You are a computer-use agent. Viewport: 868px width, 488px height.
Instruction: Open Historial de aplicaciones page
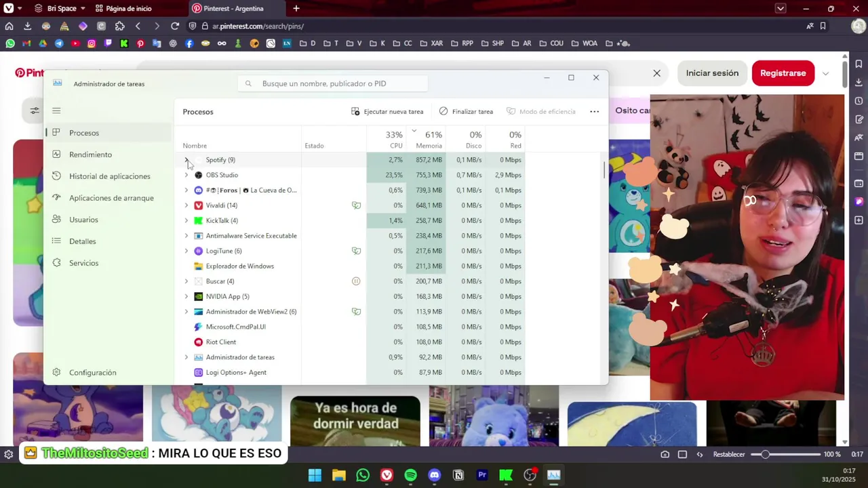click(108, 176)
